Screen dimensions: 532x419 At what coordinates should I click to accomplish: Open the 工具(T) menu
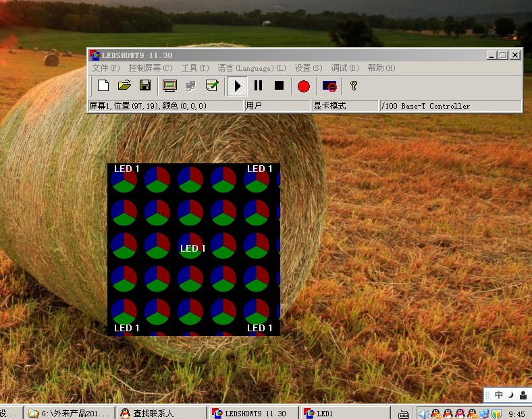pos(195,68)
